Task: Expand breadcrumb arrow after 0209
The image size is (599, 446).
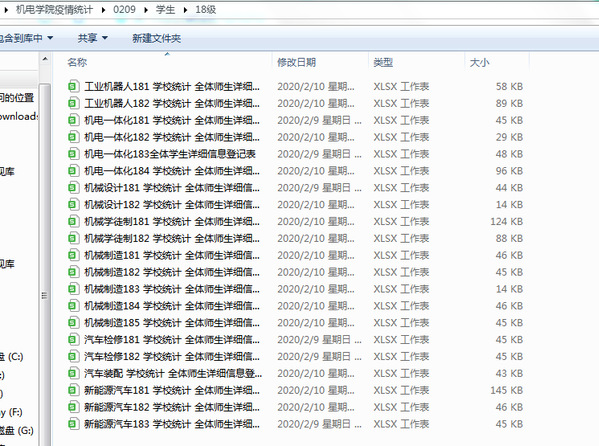Action: [146, 10]
